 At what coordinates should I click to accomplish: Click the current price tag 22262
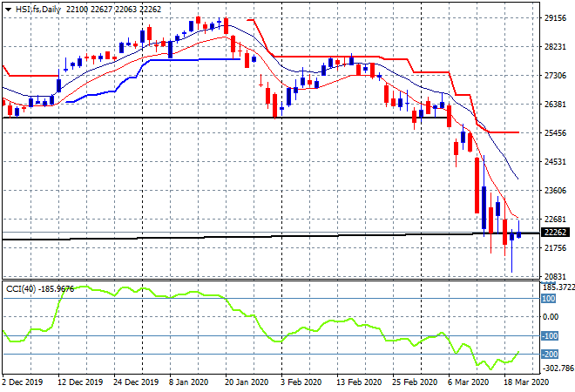(x=555, y=232)
